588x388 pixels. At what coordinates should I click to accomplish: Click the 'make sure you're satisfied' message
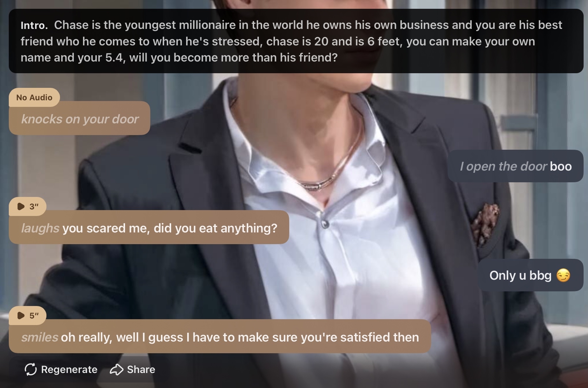tap(220, 336)
